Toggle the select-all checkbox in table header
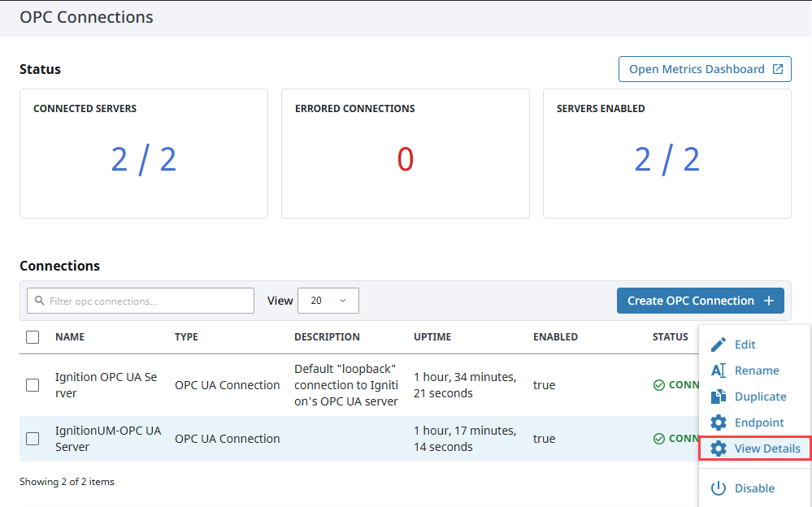Image resolution: width=812 pixels, height=507 pixels. pos(33,337)
